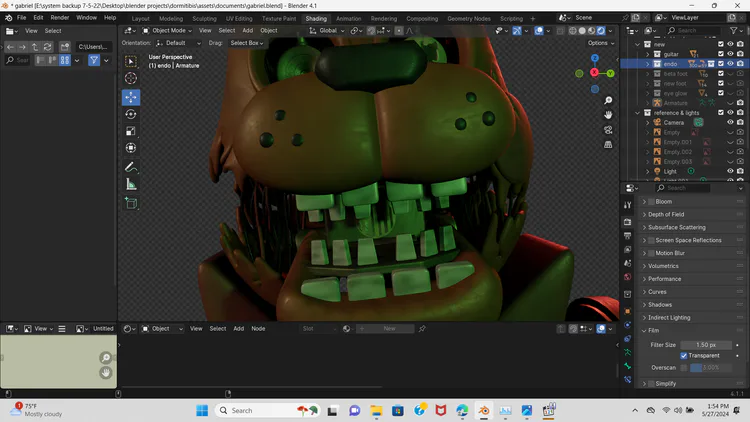Open the File menu
Viewport: 750px width, 422px height.
(22, 18)
